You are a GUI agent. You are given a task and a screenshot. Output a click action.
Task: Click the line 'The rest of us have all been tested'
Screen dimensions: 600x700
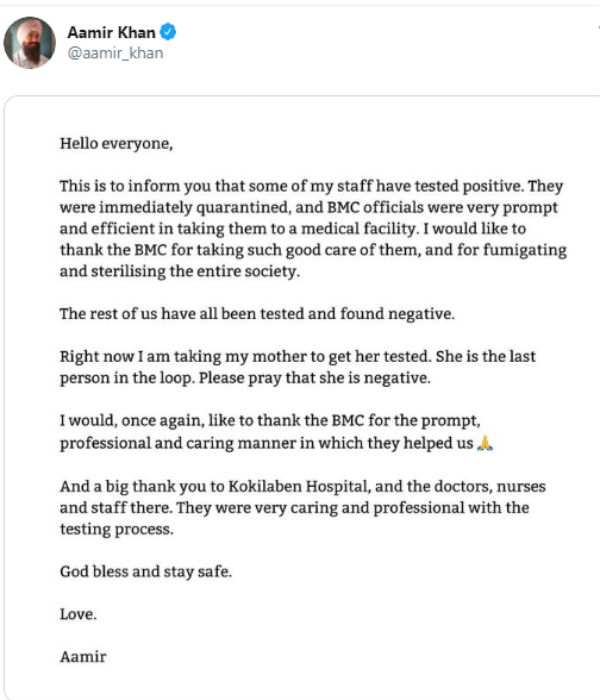[x=257, y=314]
